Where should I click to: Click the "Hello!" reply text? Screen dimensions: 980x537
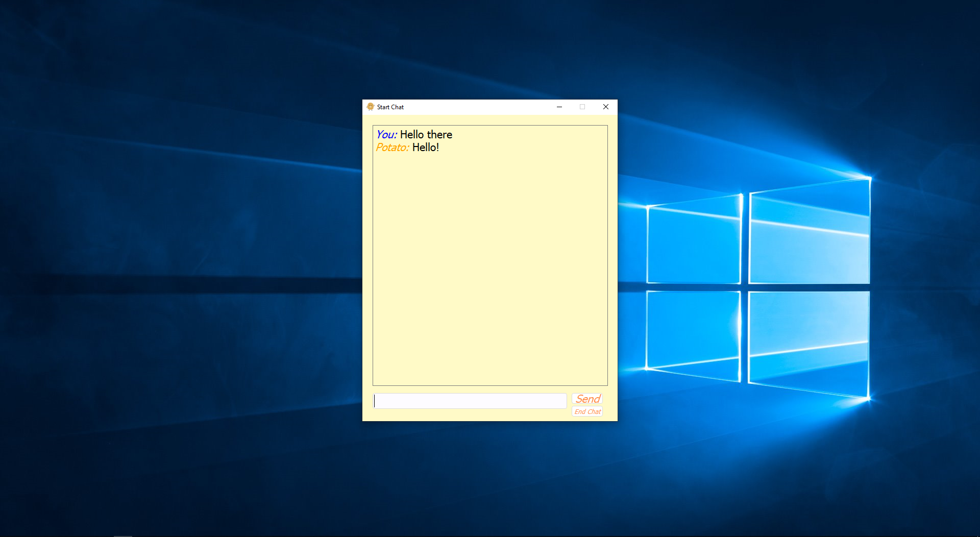click(426, 148)
